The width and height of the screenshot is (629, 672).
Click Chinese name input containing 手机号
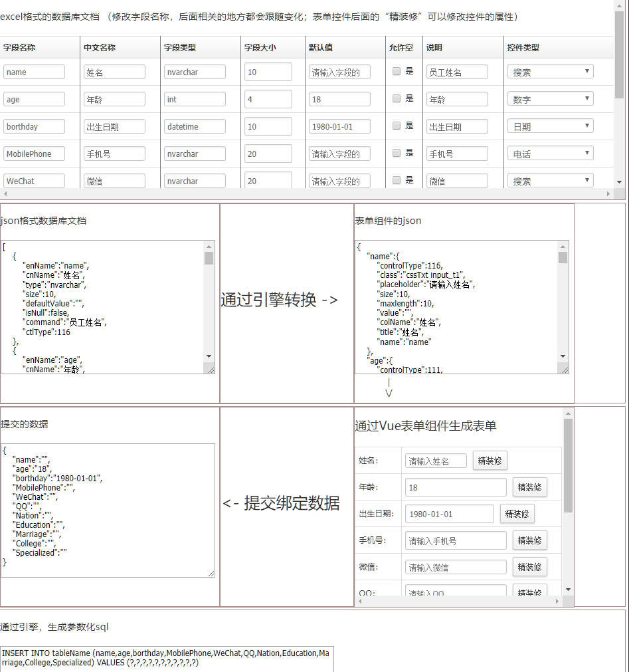click(114, 154)
